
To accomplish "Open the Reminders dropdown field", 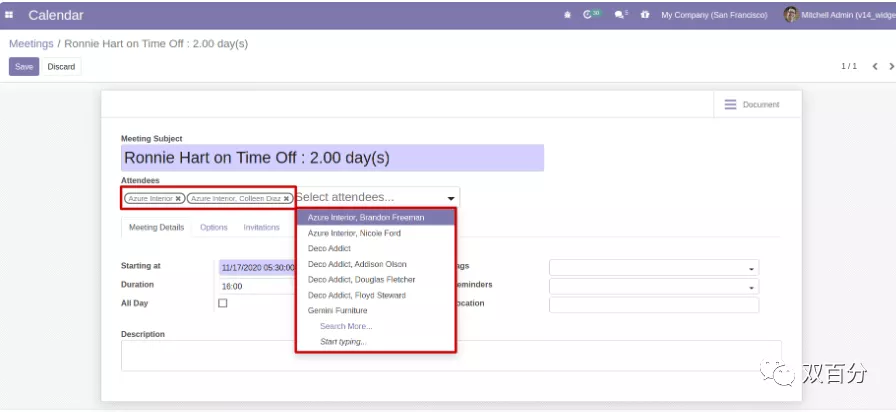I will tap(654, 286).
